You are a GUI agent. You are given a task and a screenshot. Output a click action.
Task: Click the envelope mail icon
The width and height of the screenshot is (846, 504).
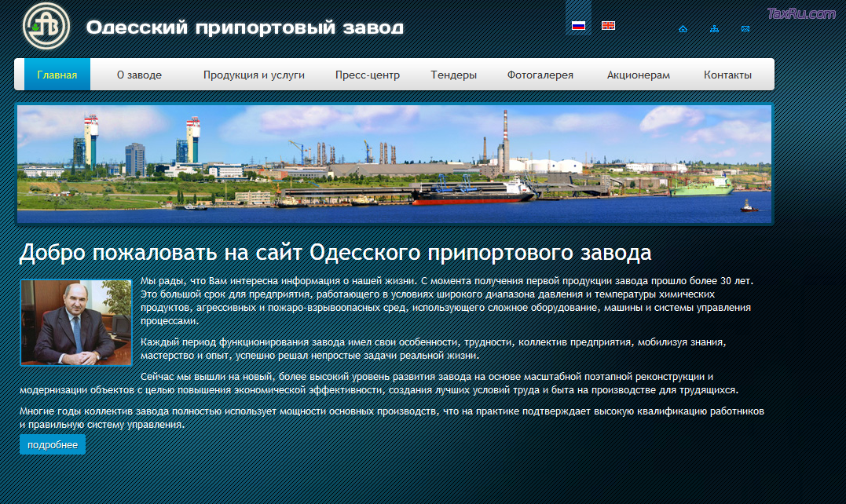[x=745, y=29]
